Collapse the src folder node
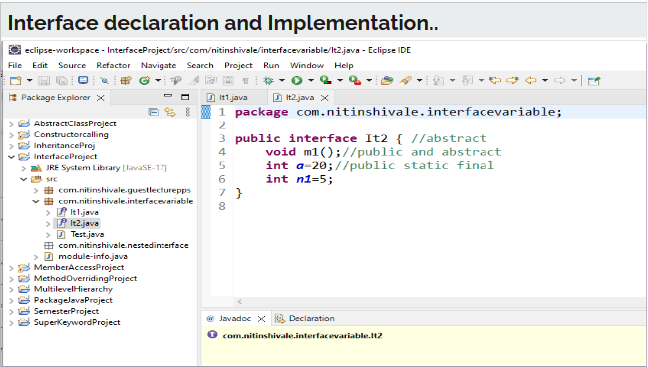 pyautogui.click(x=24, y=179)
